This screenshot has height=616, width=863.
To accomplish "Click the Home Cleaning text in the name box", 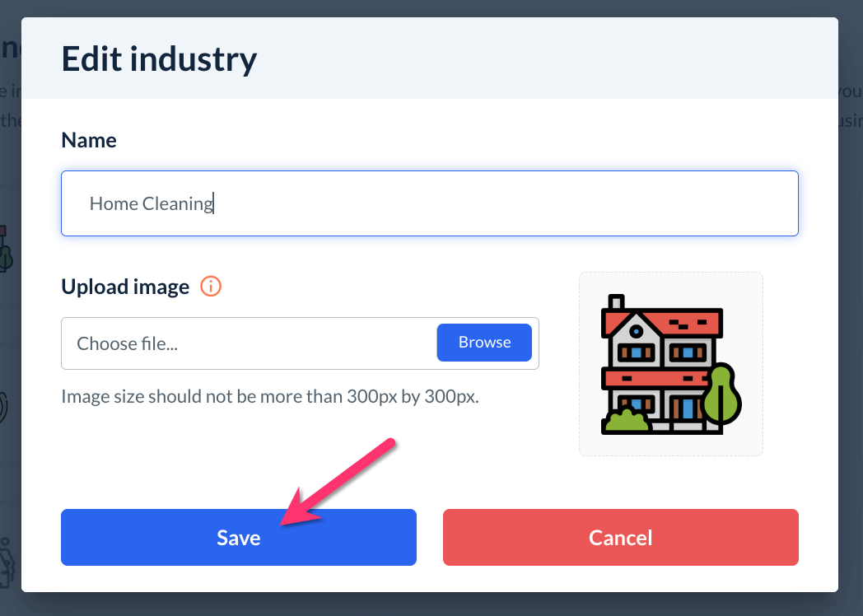I will tap(151, 203).
